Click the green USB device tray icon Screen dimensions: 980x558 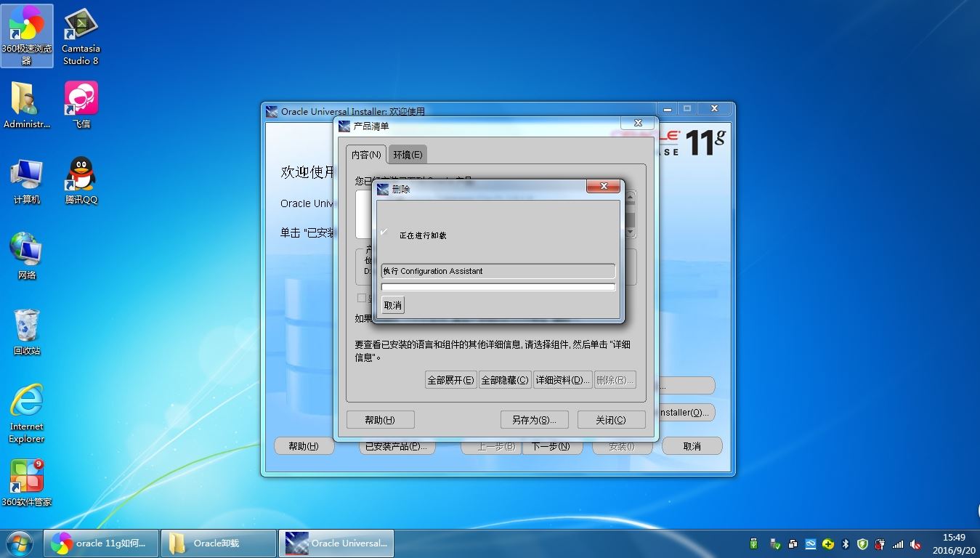(754, 543)
